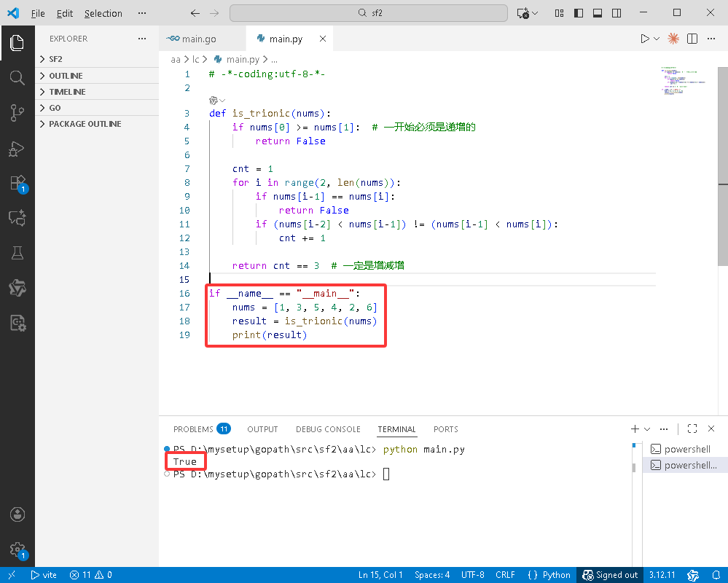Close the main.py tab
The image size is (728, 583).
(x=323, y=39)
